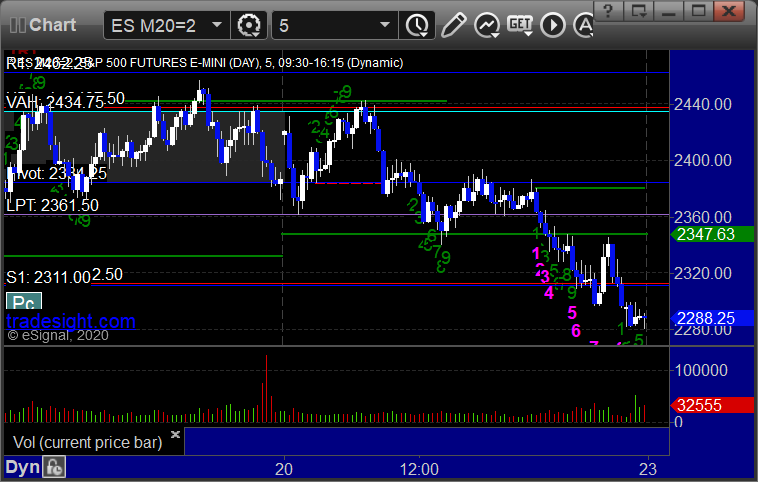The image size is (758, 482).
Task: Maximize the Chart window
Action: coord(698,10)
